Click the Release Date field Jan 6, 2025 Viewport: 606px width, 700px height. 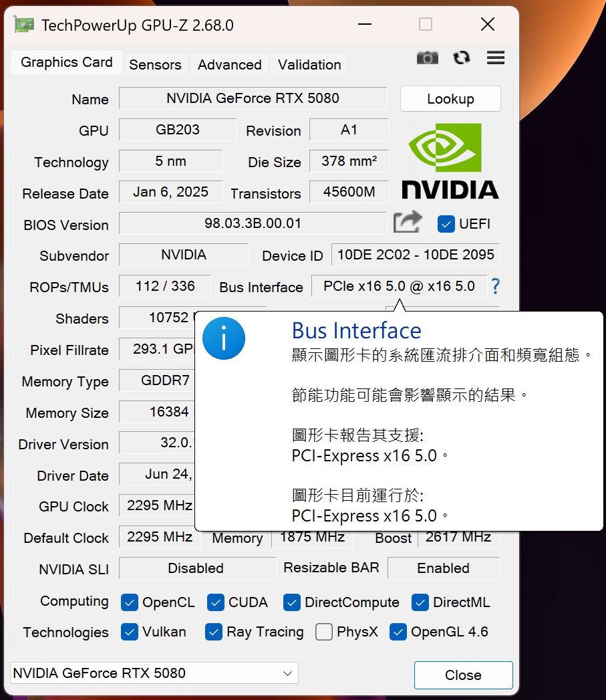[x=170, y=192]
